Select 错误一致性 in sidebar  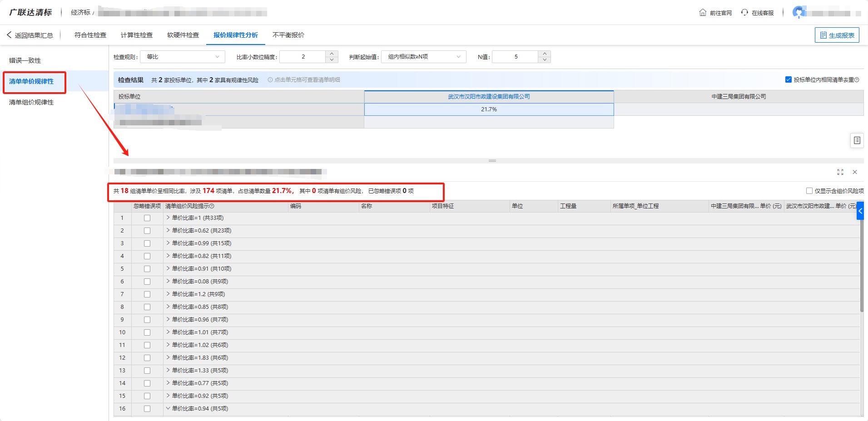tap(25, 60)
